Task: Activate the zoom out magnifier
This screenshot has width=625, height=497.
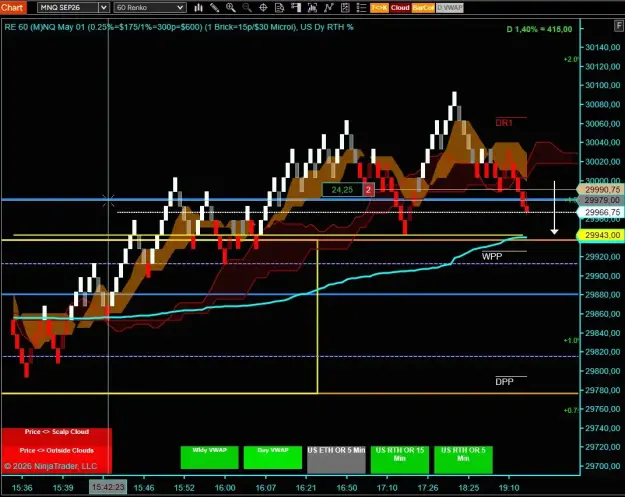Action: (247, 8)
